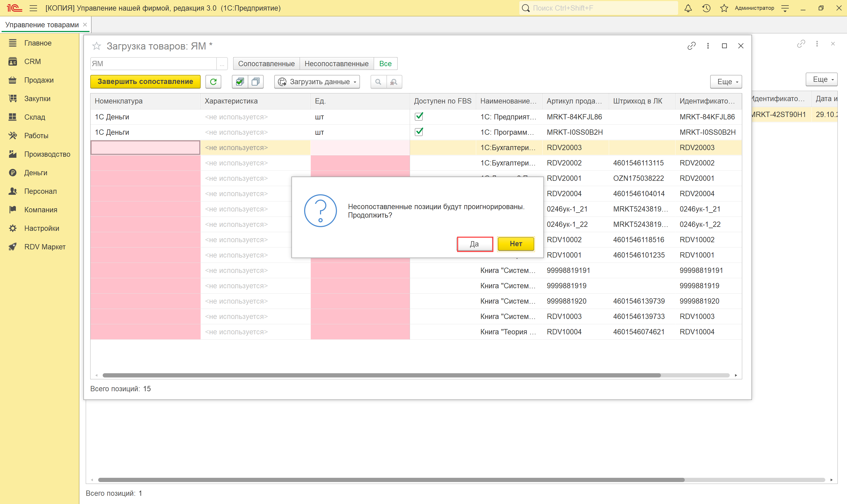This screenshot has width=847, height=504.
Task: Click the table's horizontal scrollbar
Action: click(x=381, y=375)
